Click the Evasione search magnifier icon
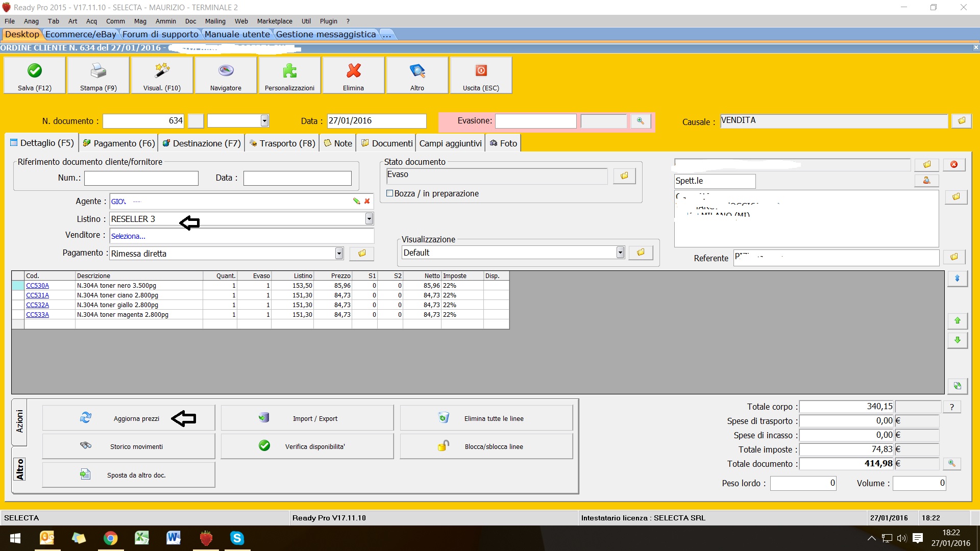 click(x=640, y=121)
